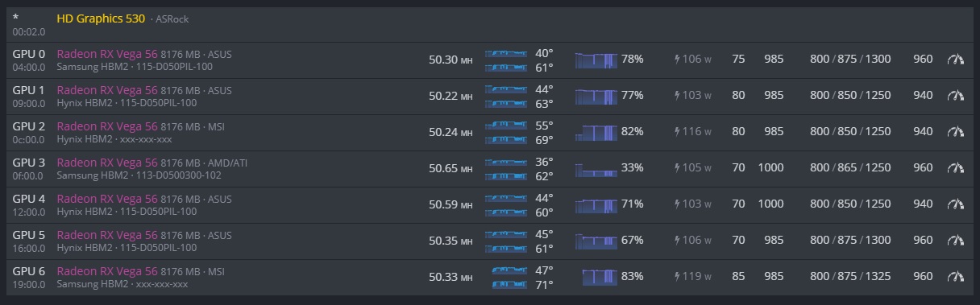Screen dimensions: 980x305
Task: Select GPU 3 Radeon RX Vega 56 AMD/ATI
Action: 152,163
